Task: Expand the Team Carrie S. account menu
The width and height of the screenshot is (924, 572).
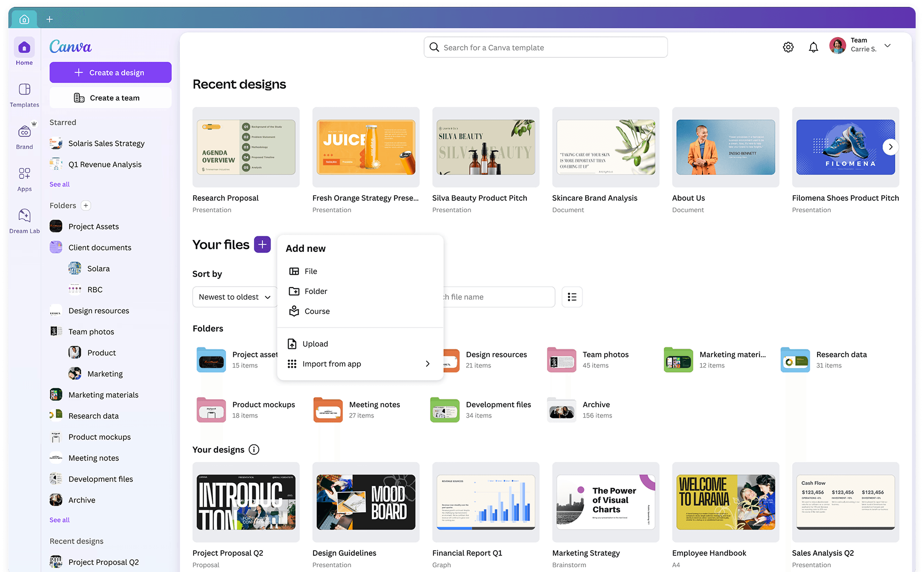Action: (x=887, y=46)
